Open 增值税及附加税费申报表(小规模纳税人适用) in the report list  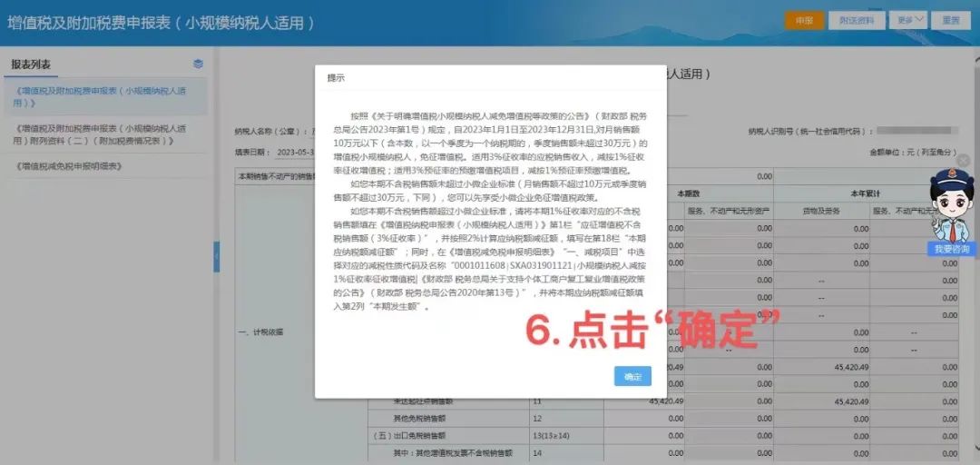[x=104, y=97]
